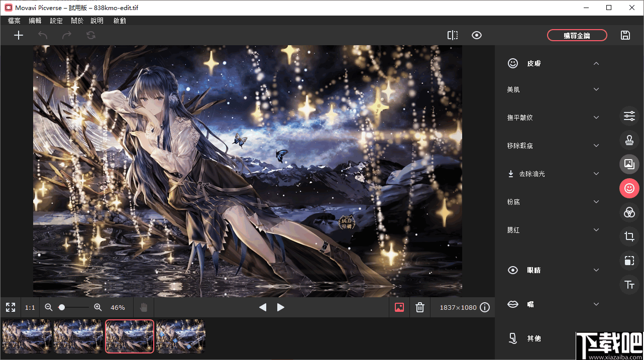Undo the last edit
The height and width of the screenshot is (360, 644).
coord(43,35)
